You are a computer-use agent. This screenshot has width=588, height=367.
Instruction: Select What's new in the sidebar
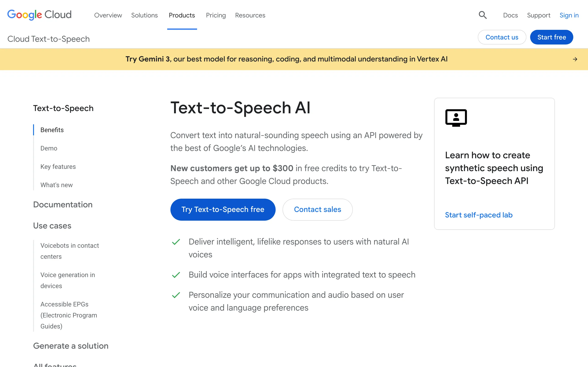tap(56, 185)
